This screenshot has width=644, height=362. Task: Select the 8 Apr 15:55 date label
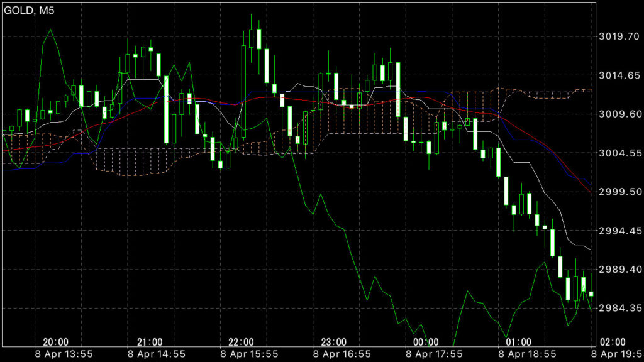[249, 354]
